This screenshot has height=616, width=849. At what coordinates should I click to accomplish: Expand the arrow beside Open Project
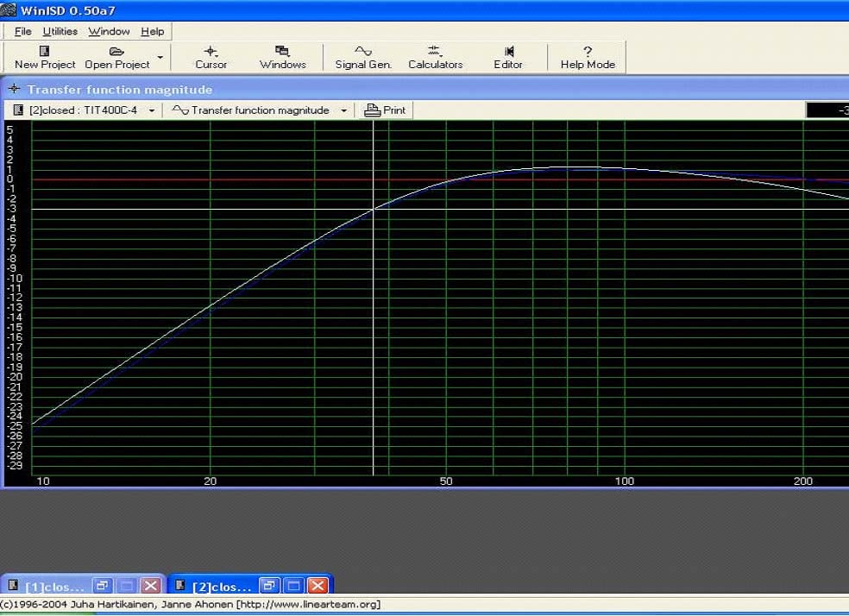click(160, 58)
